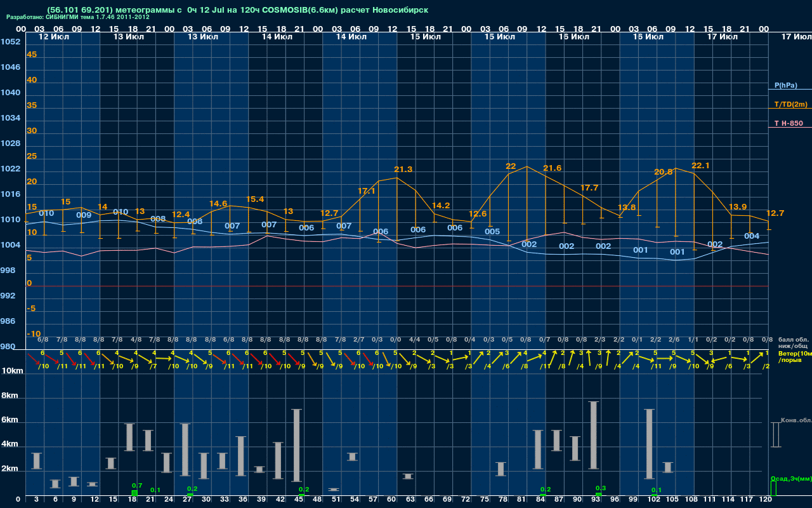
Task: Click the 0.3 precipitation value
Action: click(x=601, y=488)
